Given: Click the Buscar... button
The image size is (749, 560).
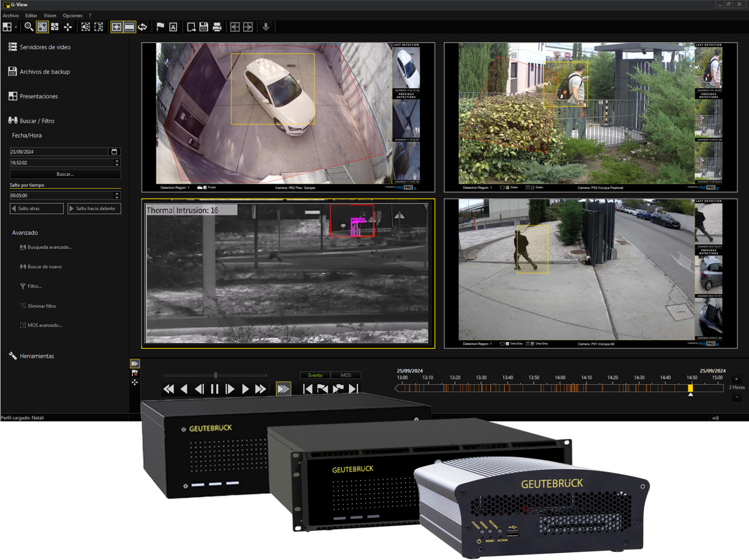Looking at the screenshot, I should point(65,174).
